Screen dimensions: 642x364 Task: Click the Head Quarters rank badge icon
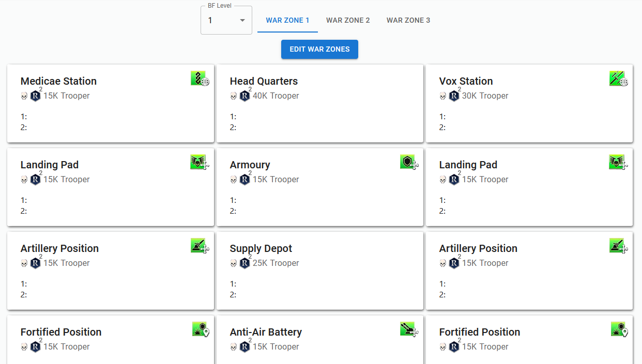tap(245, 96)
